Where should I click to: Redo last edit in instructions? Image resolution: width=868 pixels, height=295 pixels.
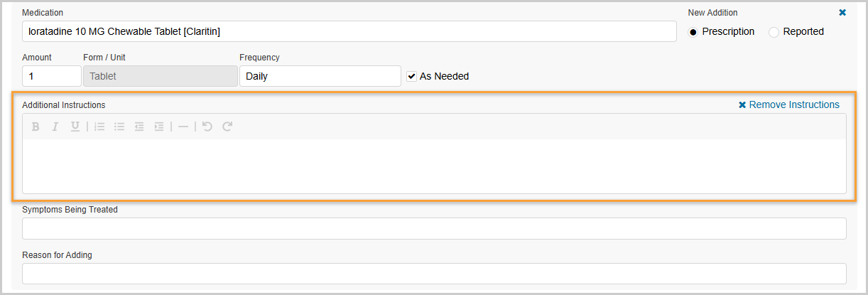(227, 127)
